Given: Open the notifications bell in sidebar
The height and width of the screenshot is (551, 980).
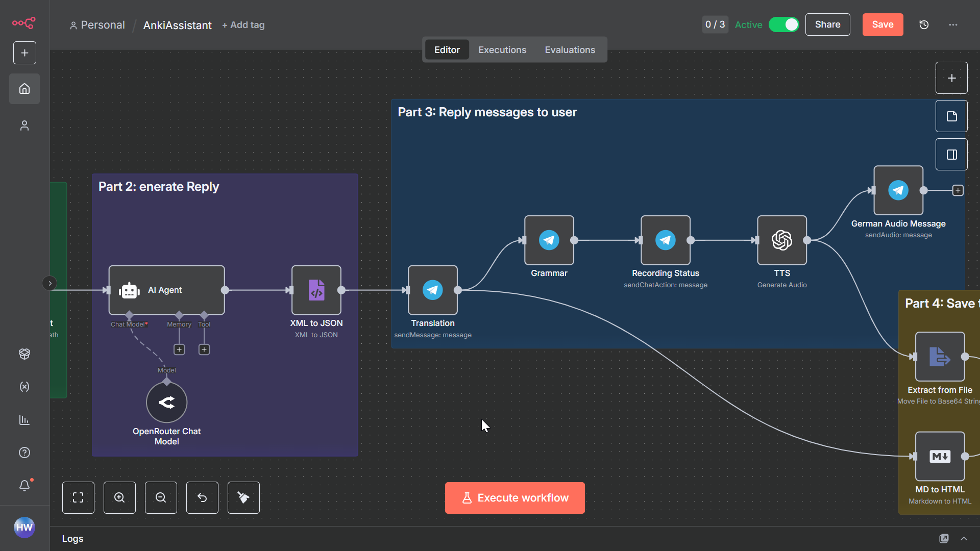Looking at the screenshot, I should point(24,485).
